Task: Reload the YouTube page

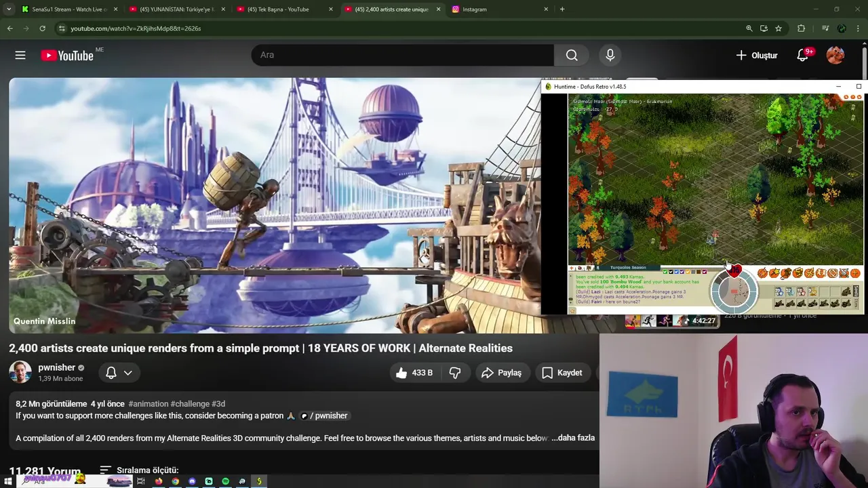Action: [42, 28]
